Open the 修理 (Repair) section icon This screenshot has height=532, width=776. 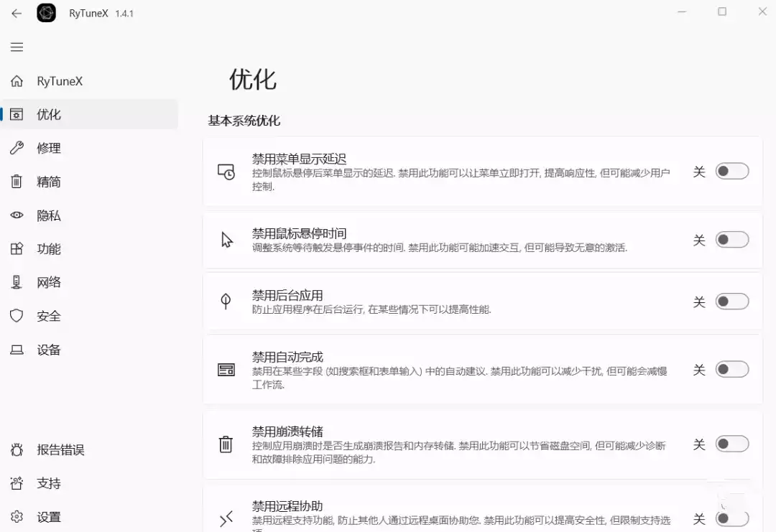coord(17,148)
